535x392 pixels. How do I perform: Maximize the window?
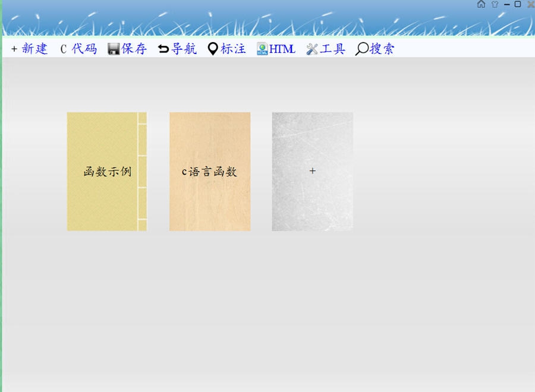[x=518, y=4]
